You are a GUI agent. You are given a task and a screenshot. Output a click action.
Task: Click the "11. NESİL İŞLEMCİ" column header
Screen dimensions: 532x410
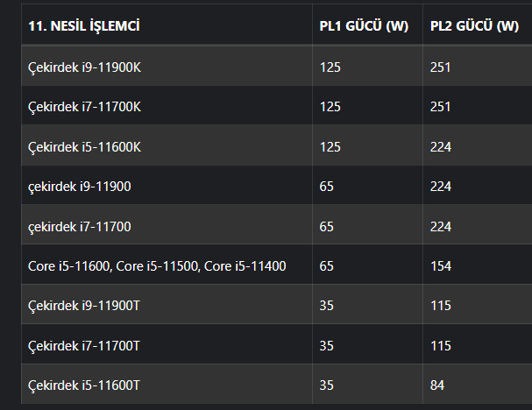84,26
